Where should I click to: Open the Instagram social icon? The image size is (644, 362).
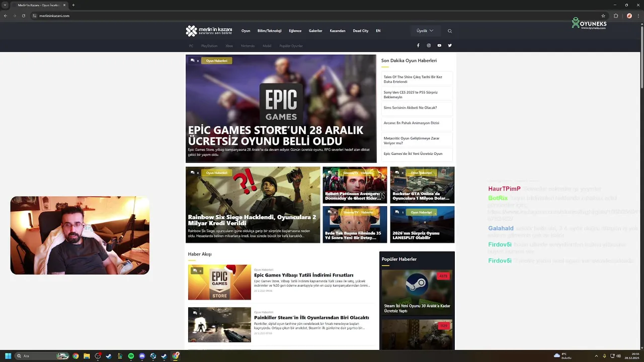click(x=429, y=45)
